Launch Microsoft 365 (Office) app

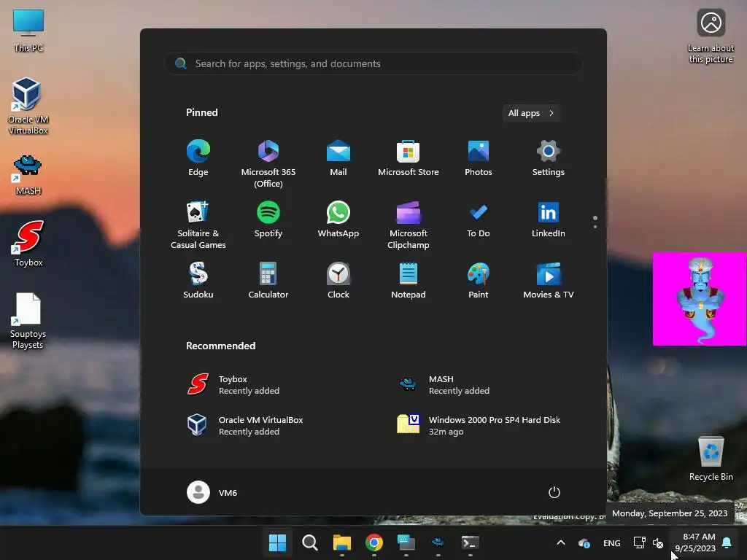[x=268, y=164]
